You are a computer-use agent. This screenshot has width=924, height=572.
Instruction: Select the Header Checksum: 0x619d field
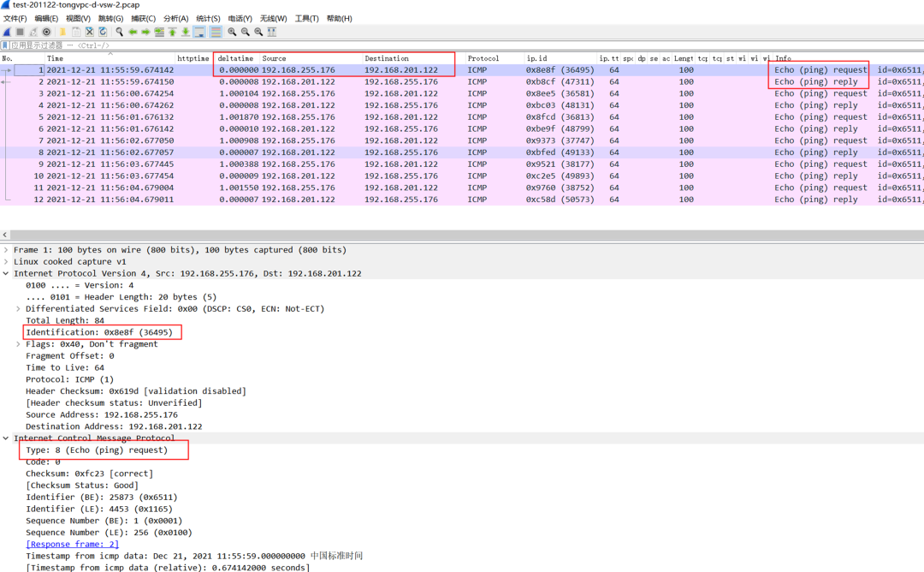coord(135,391)
